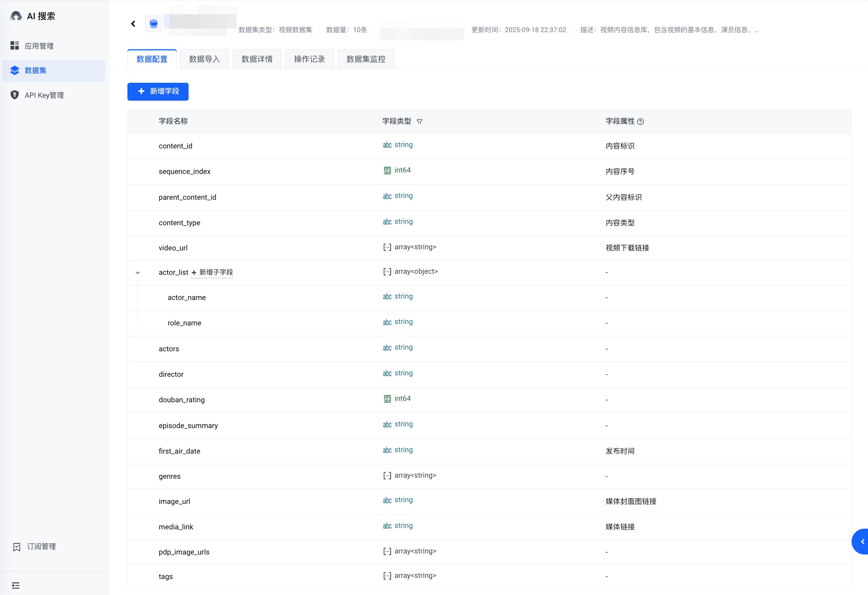Switch to the 数据详情 tab
This screenshot has width=868, height=595.
point(257,59)
